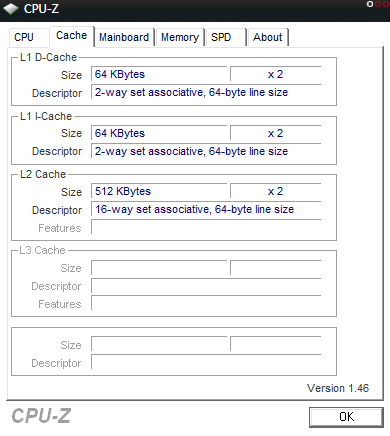The width and height of the screenshot is (390, 436).
Task: Click the CPU-Z title bar diamond icon
Action: pos(11,9)
